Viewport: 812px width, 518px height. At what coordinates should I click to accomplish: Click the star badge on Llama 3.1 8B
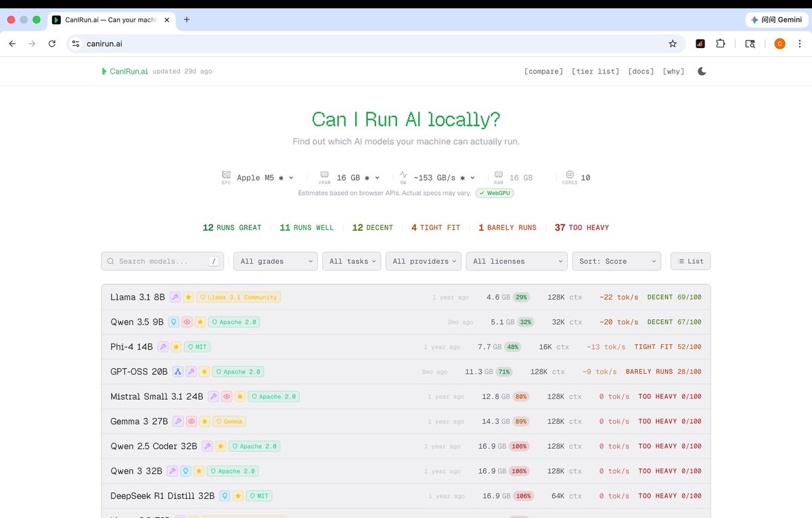click(x=188, y=297)
